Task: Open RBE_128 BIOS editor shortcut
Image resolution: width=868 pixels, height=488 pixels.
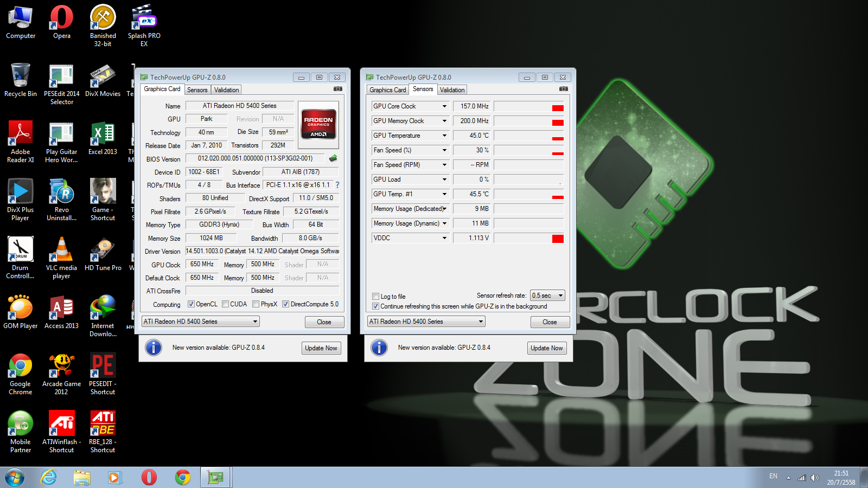Action: [103, 432]
